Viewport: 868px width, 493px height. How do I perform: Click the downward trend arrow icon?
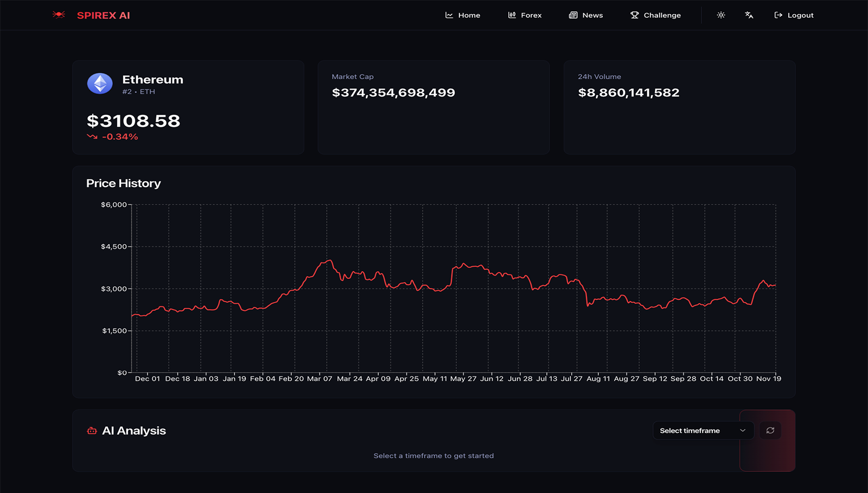pos(92,137)
